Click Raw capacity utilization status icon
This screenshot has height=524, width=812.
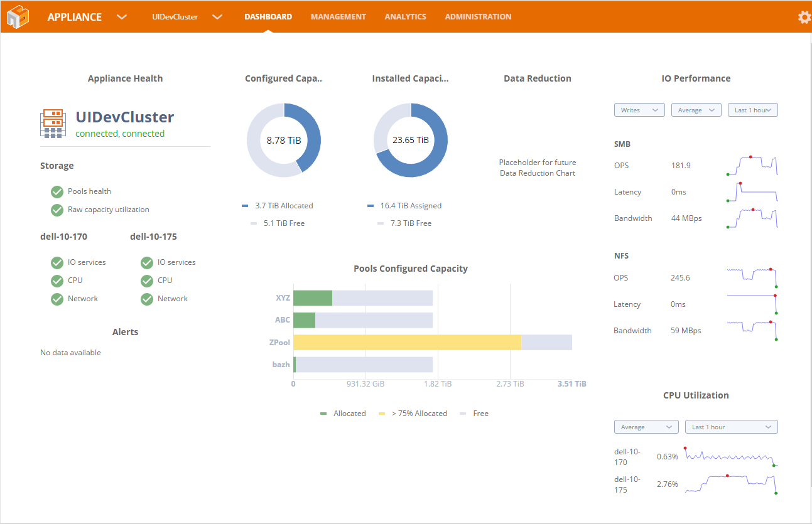(x=57, y=210)
